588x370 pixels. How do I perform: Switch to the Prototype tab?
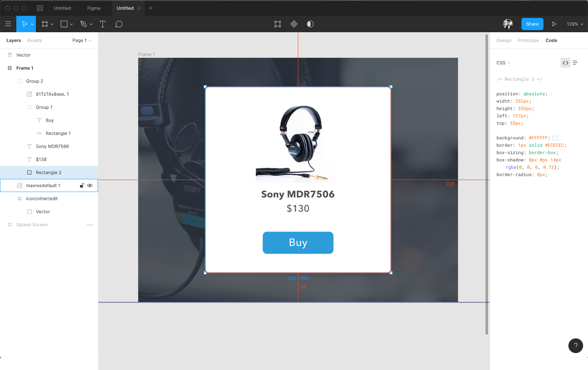[x=528, y=40]
